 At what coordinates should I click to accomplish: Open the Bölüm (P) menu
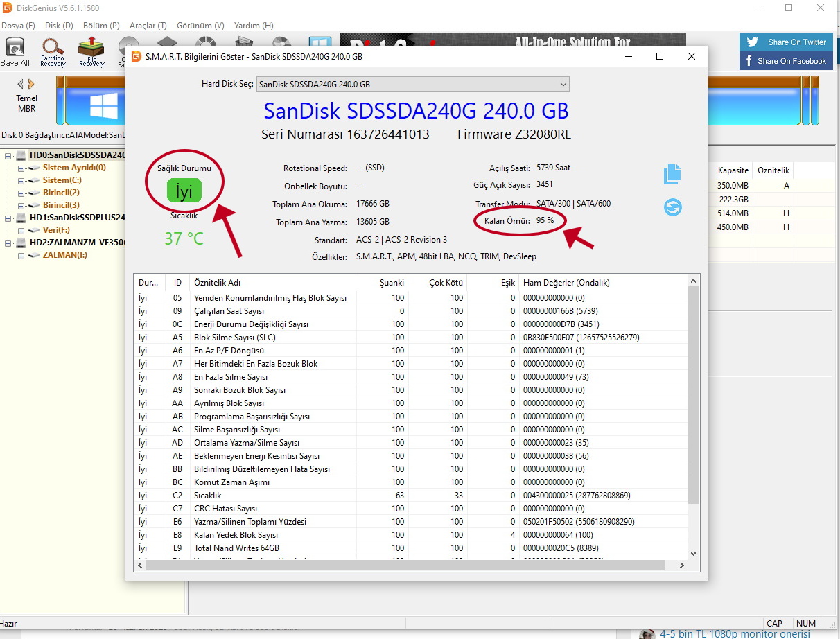point(101,26)
